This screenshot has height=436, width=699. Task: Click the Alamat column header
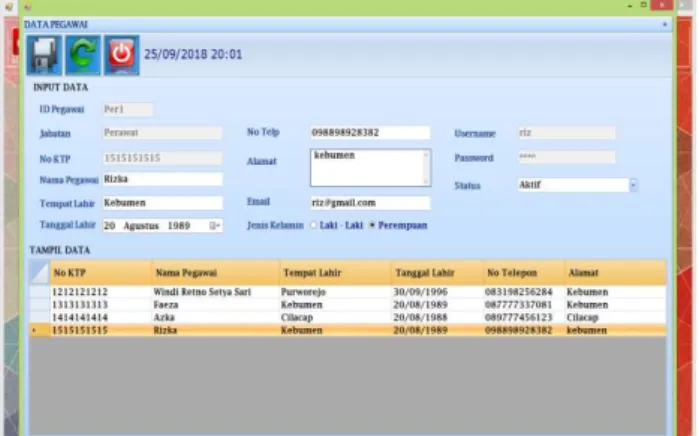[x=616, y=272]
